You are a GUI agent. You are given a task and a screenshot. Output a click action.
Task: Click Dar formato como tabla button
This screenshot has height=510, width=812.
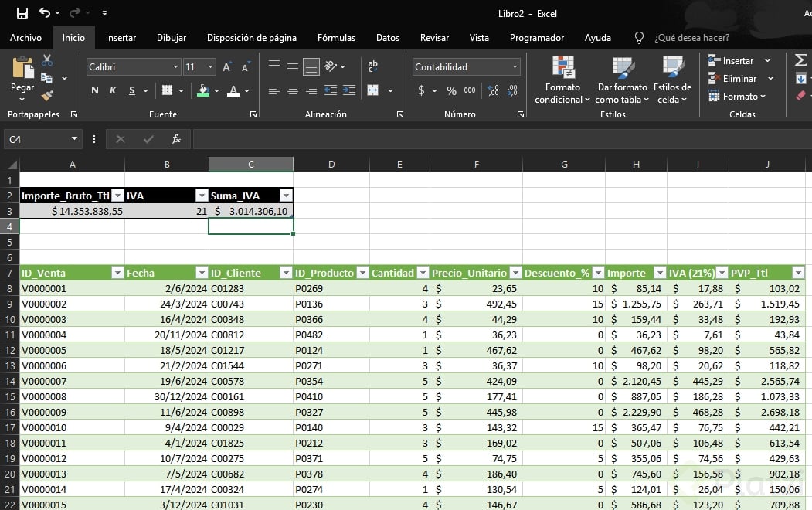(x=622, y=81)
